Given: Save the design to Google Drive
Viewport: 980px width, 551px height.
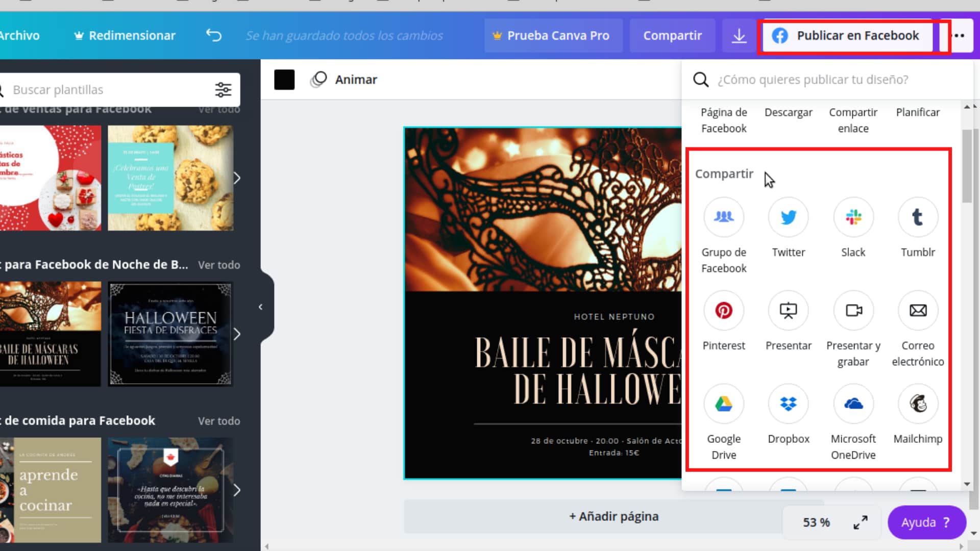Looking at the screenshot, I should (724, 404).
